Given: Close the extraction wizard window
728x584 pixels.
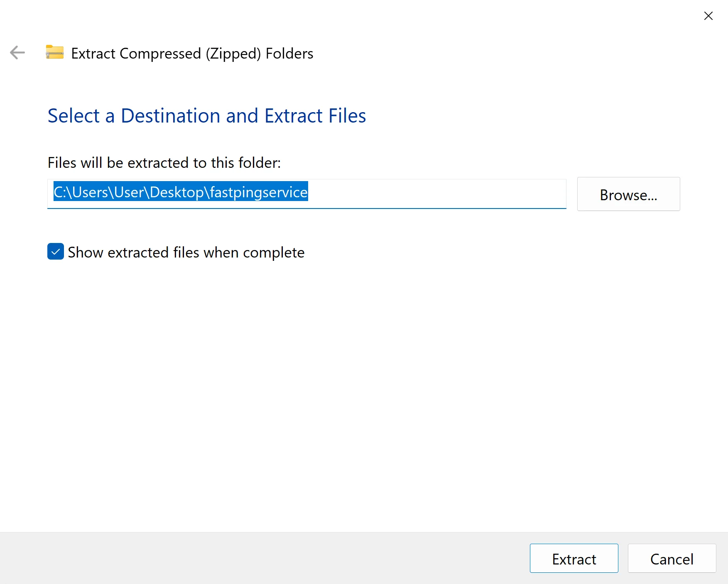Looking at the screenshot, I should coord(708,16).
